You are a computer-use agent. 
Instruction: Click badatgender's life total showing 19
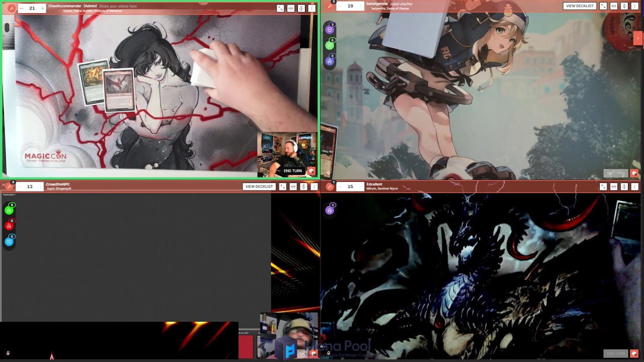click(x=350, y=6)
